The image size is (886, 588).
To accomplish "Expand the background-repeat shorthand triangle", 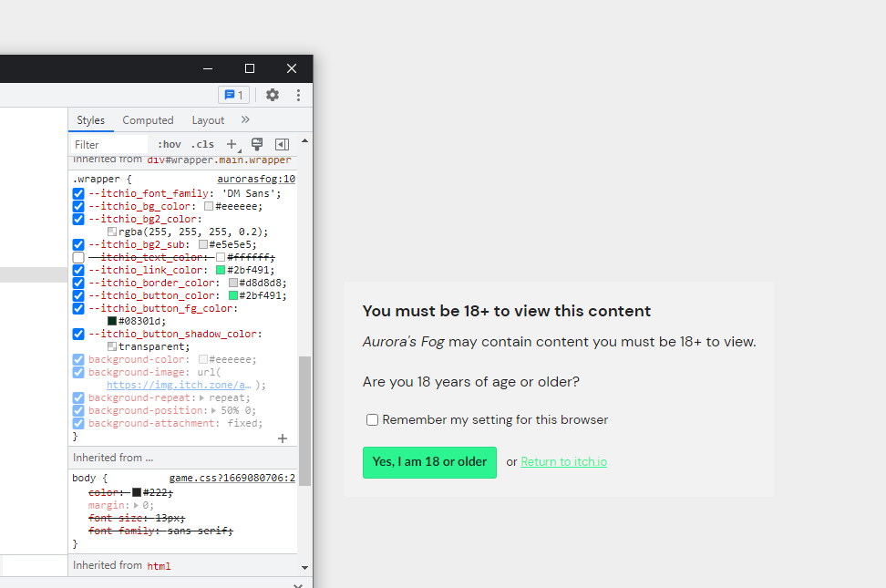I will point(202,398).
